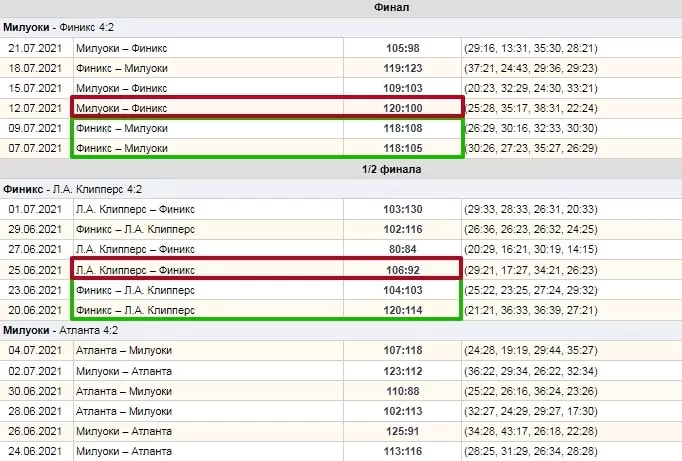Click the date 12.07.2021
682x461 pixels.
pyautogui.click(x=35, y=108)
